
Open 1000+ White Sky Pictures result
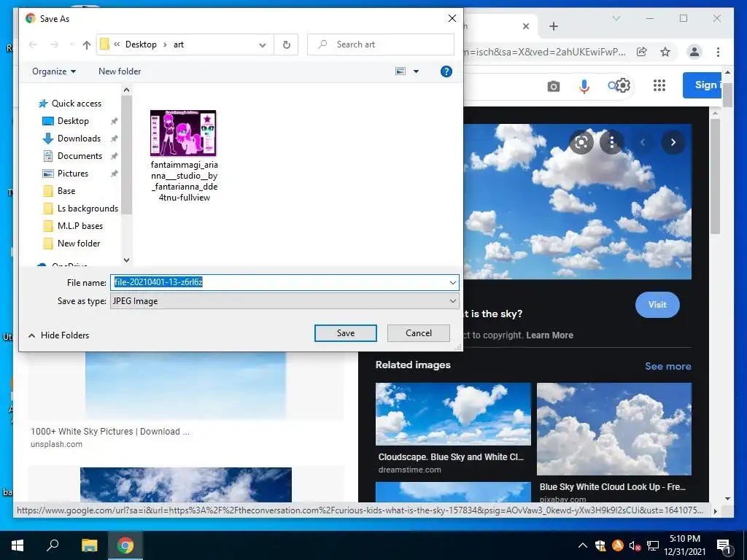[109, 432]
